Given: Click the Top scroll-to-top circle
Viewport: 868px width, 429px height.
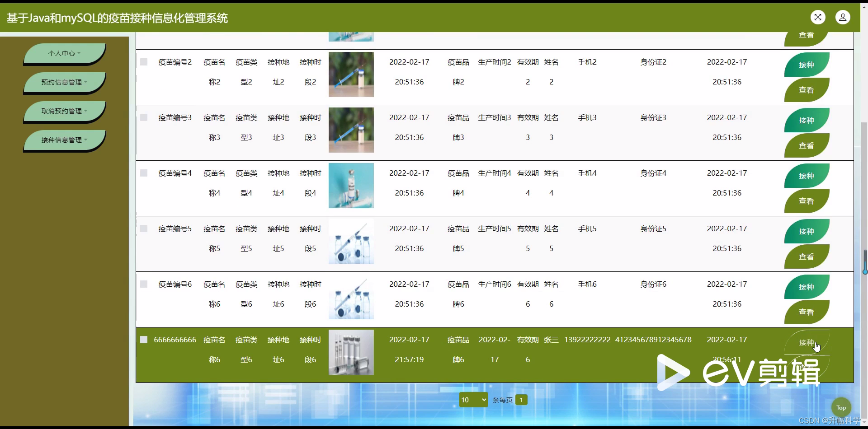Looking at the screenshot, I should pyautogui.click(x=841, y=407).
